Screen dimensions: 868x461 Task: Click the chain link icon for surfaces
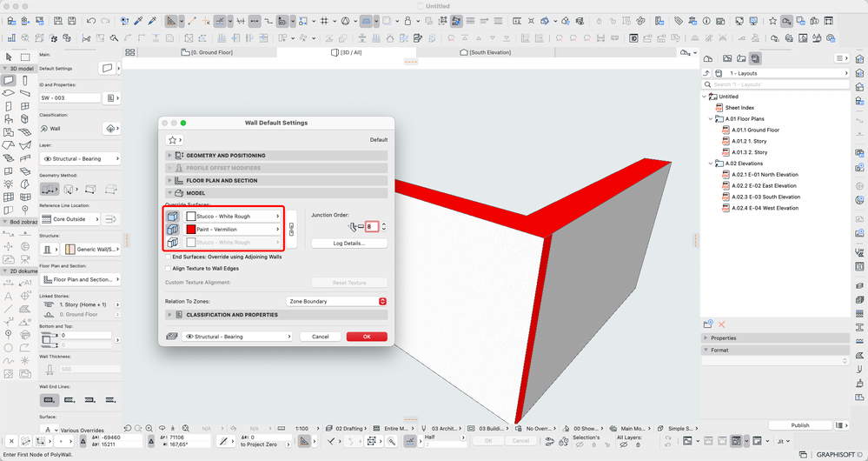coord(292,229)
